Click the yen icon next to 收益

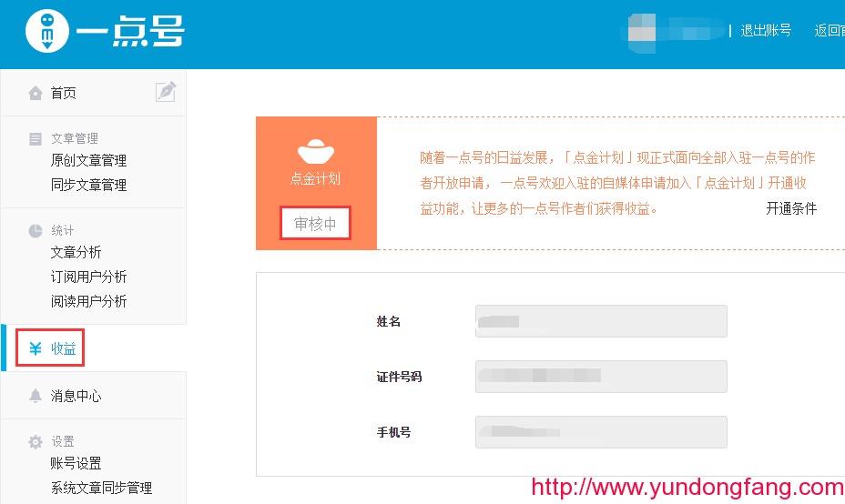click(36, 348)
